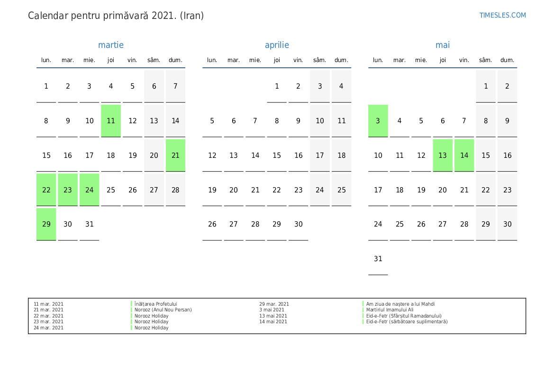Click April 1 date cell
The width and height of the screenshot is (554, 392).
277,86
